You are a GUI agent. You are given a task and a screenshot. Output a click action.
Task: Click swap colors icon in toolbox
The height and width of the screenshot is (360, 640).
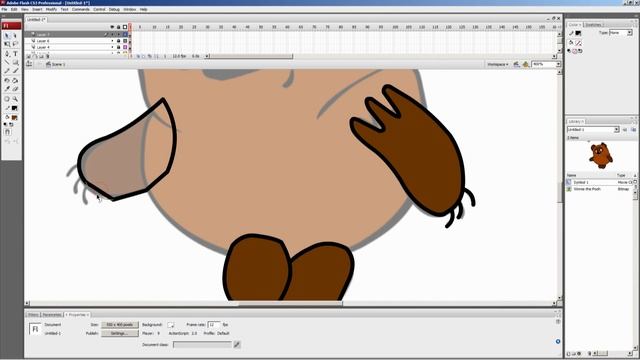tap(11, 124)
